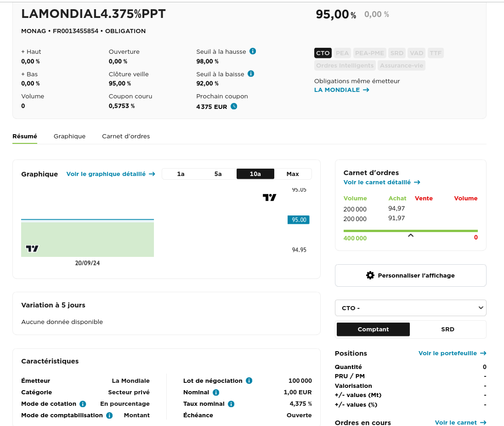Click the CTO eligibility badge

[x=323, y=53]
